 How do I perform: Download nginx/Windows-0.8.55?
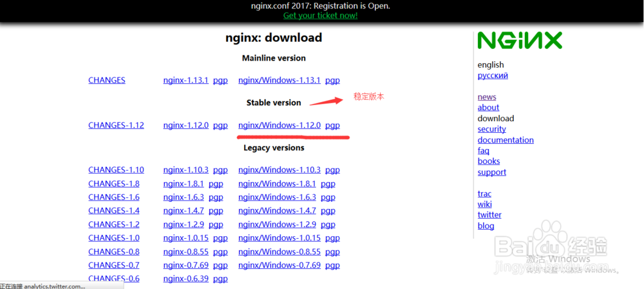279,252
